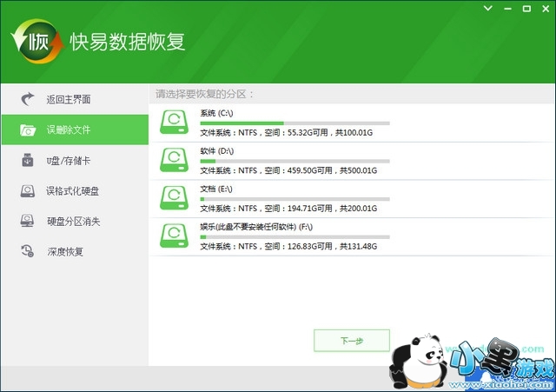The image size is (556, 392).
Task: Click the 请选择要恢复的分区 heading
Action: coord(205,94)
